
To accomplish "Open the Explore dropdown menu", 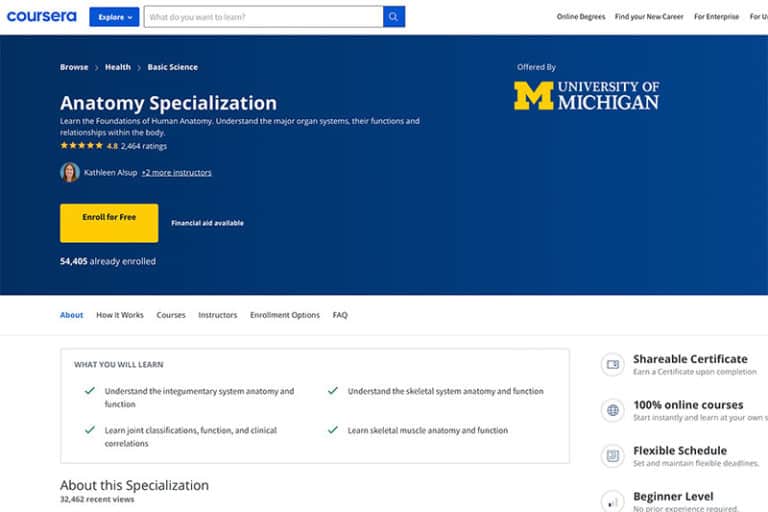I will (x=114, y=17).
